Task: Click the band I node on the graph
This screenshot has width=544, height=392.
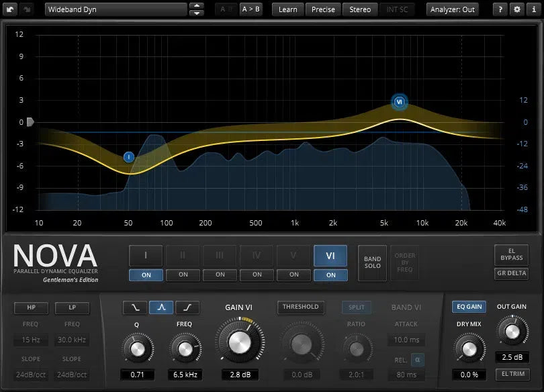Action: tap(129, 157)
